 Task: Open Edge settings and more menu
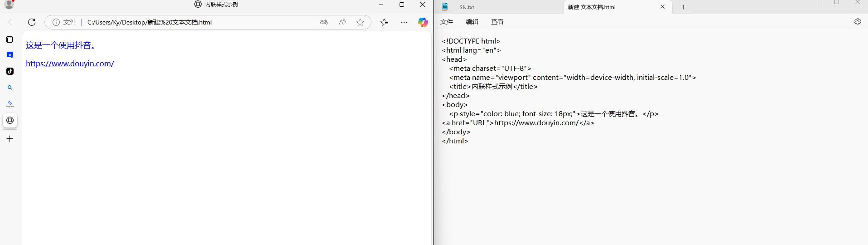coord(404,22)
